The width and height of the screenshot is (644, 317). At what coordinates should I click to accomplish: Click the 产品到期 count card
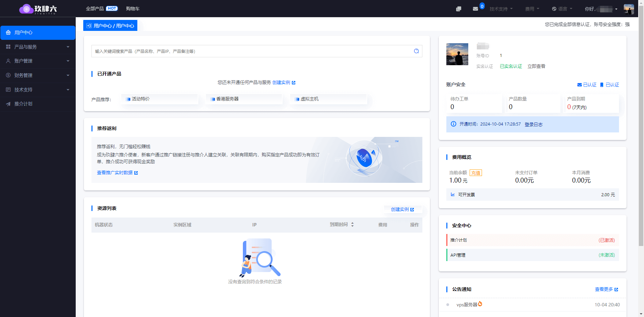(x=591, y=103)
